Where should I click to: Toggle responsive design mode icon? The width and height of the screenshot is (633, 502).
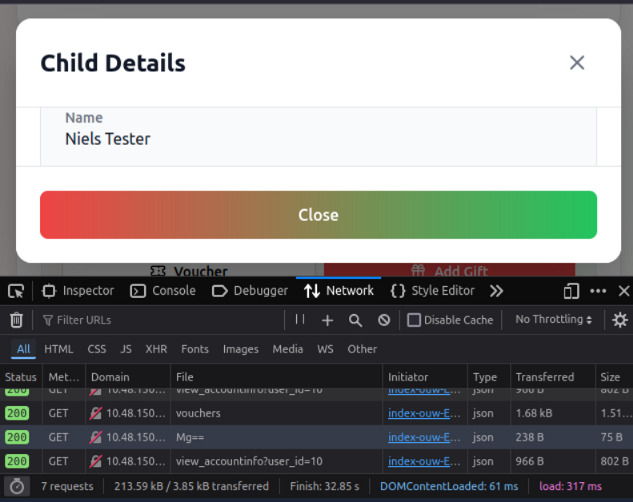[571, 291]
